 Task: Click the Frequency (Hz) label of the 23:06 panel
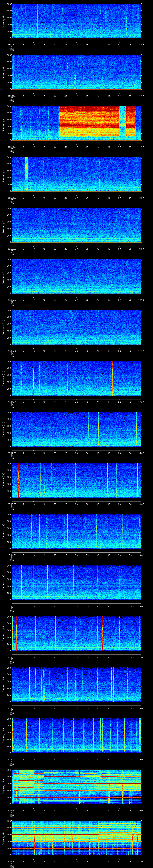[x=4, y=123]
